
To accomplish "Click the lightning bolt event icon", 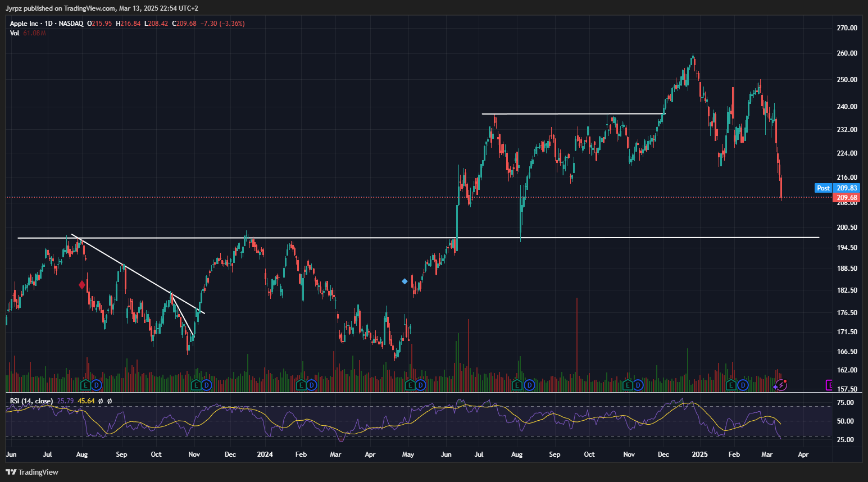I will [x=781, y=385].
